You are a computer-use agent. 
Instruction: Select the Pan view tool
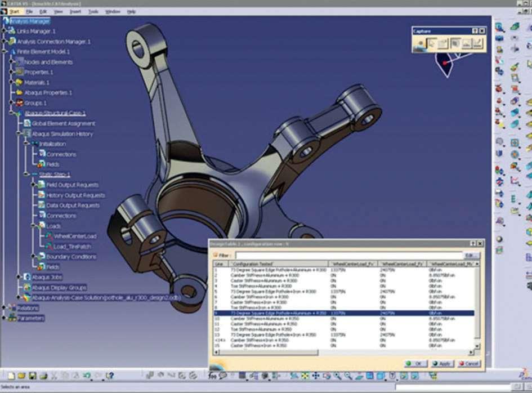click(316, 376)
